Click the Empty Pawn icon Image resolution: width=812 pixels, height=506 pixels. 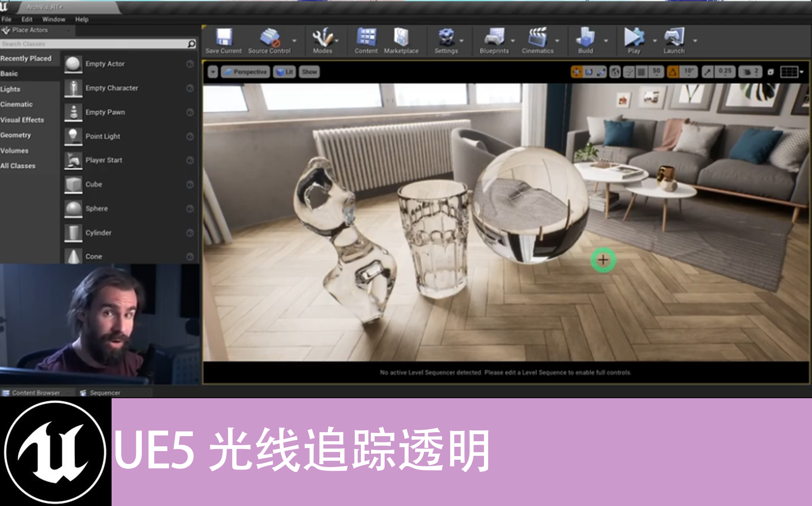click(73, 112)
